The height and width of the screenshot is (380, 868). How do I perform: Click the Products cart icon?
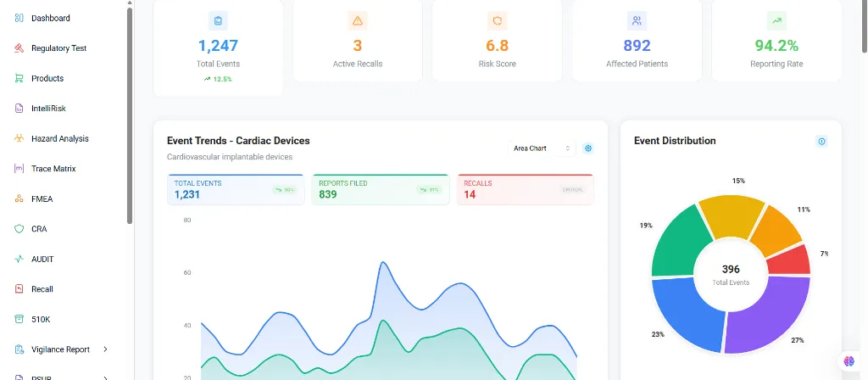coord(19,79)
